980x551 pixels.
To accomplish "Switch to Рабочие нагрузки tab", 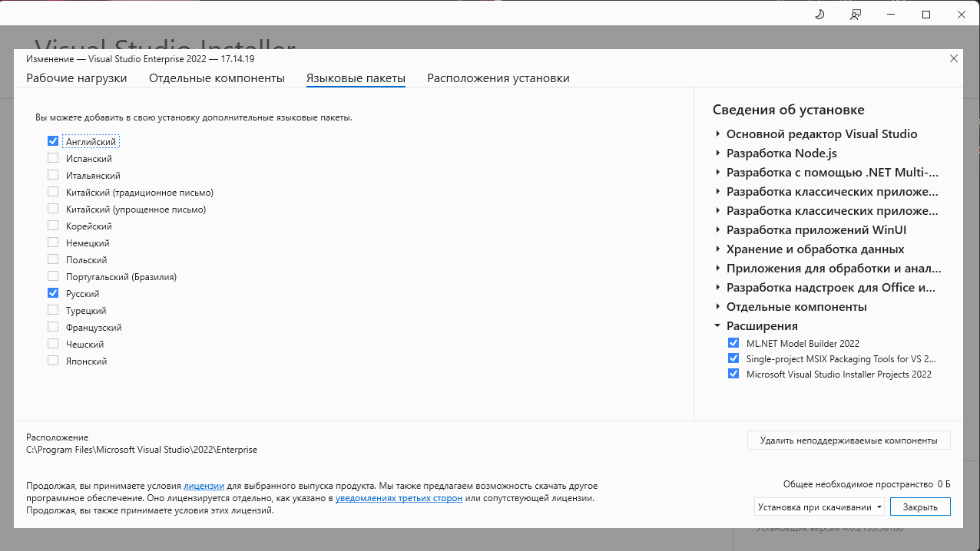I will point(77,78).
